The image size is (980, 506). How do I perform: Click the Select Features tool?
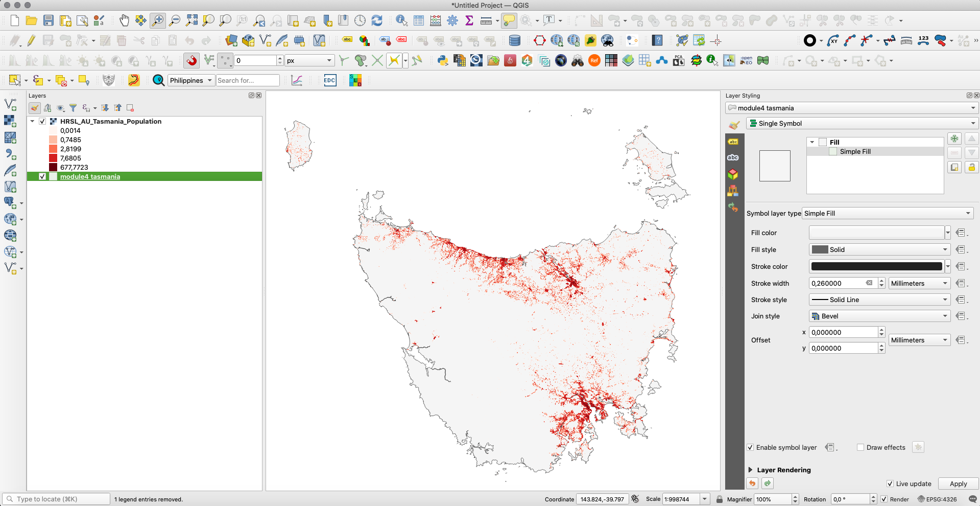click(x=15, y=80)
